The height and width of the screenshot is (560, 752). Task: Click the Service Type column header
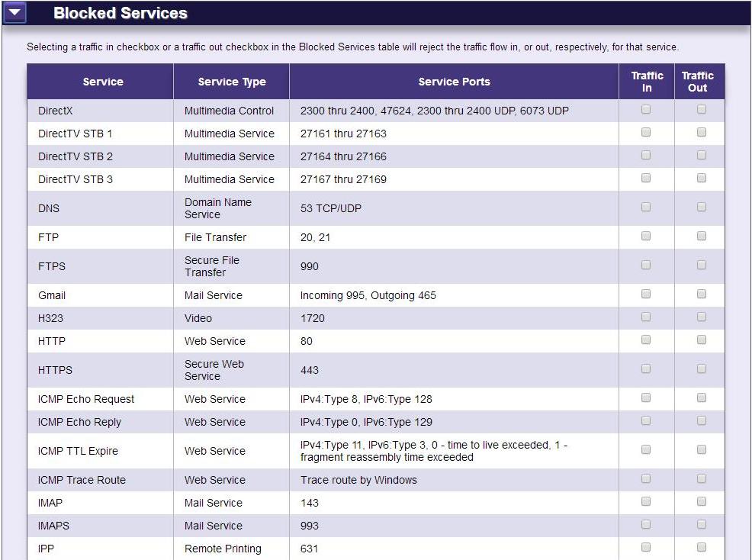click(x=232, y=82)
